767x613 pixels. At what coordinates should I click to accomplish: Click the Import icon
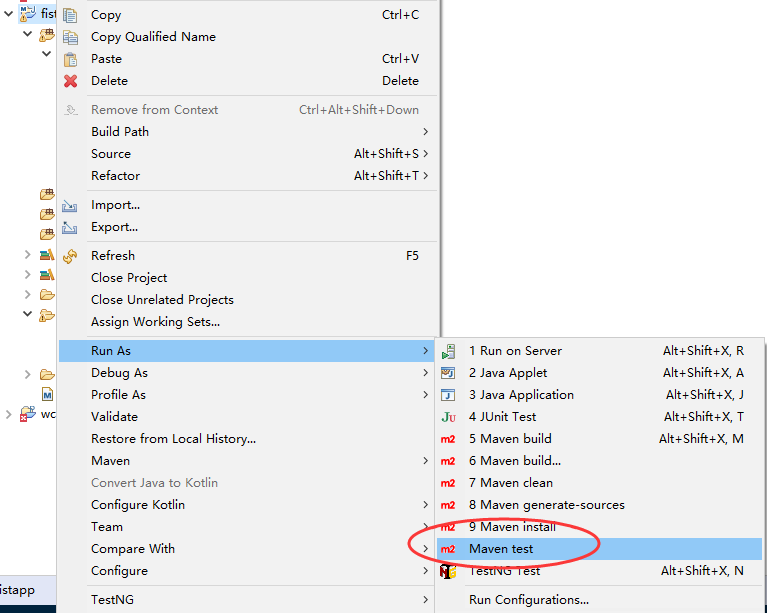70,205
